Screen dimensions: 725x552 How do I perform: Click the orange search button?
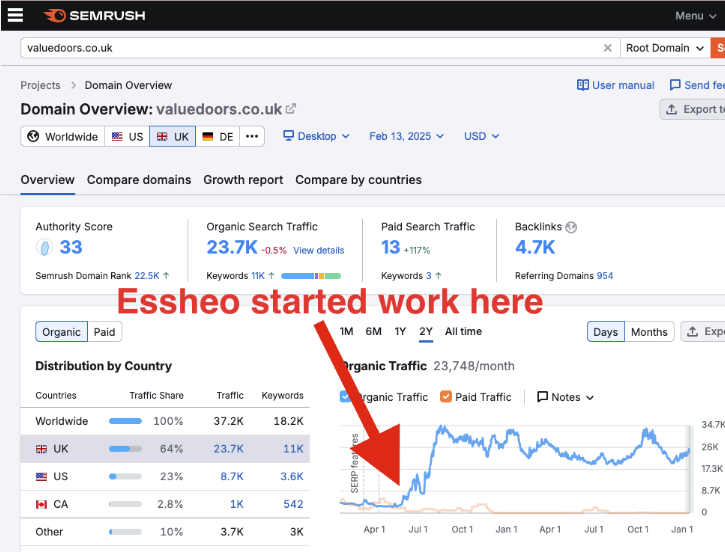coord(718,48)
